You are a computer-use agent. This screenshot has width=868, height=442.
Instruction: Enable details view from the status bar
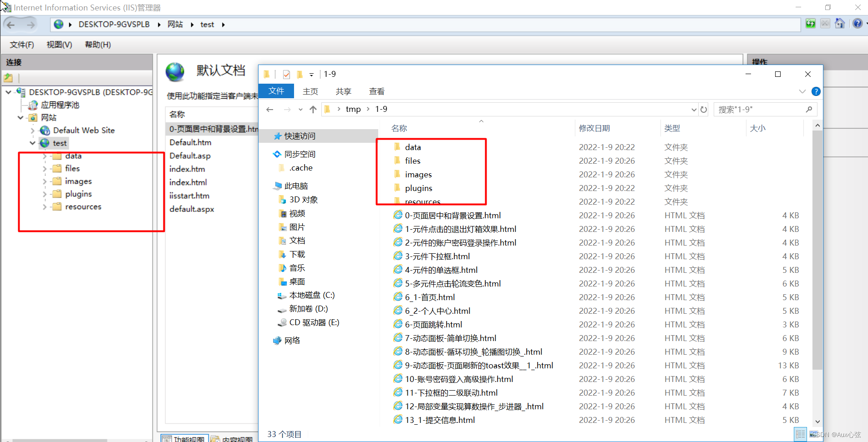pyautogui.click(x=800, y=435)
